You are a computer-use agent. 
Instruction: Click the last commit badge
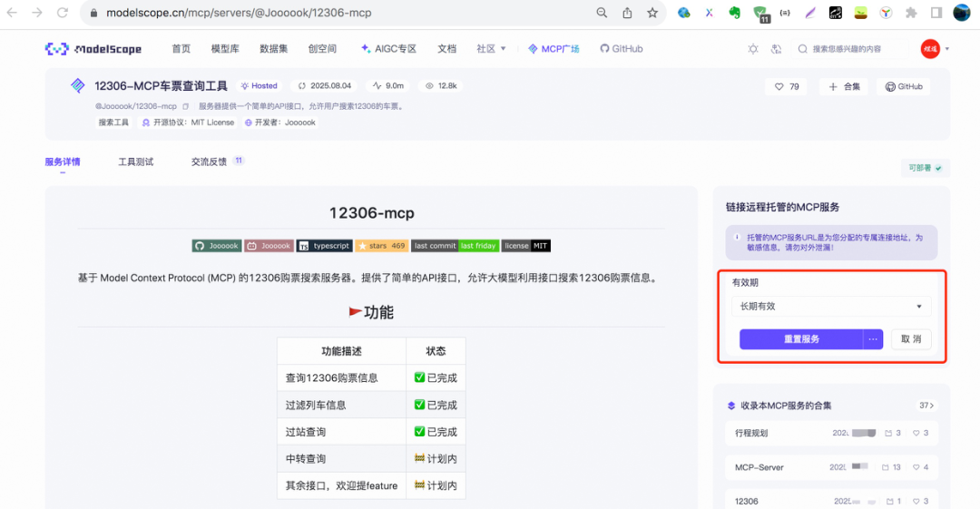(x=455, y=246)
